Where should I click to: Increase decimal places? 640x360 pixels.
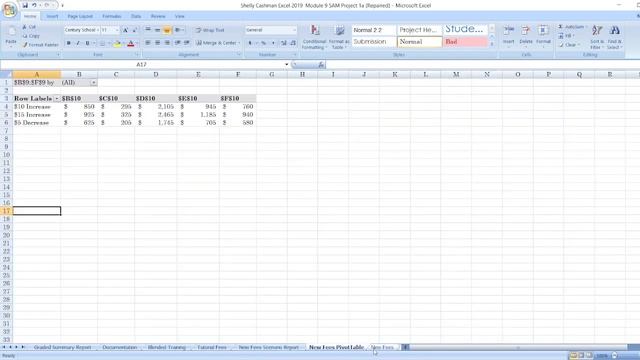pyautogui.click(x=284, y=43)
